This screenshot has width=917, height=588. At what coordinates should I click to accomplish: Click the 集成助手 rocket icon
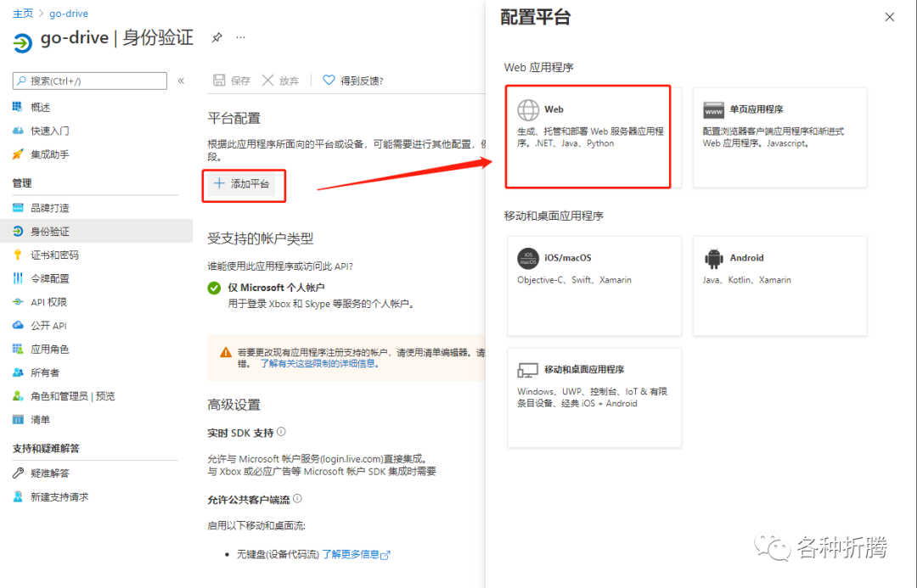[18, 154]
